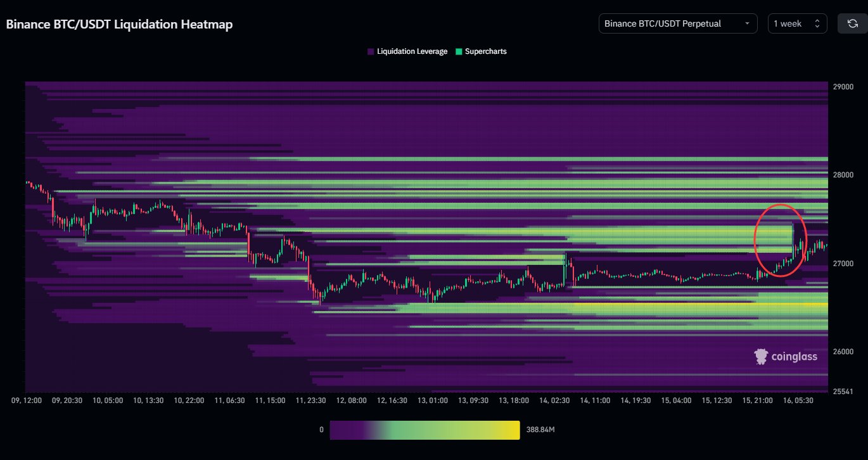
Task: Toggle the Liquidation Leverage legend item
Action: tap(407, 51)
